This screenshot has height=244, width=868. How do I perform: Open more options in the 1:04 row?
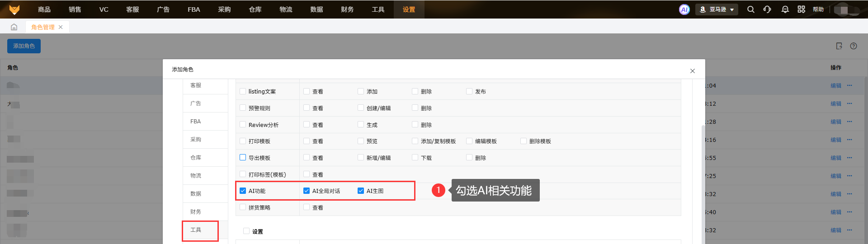pos(849,85)
